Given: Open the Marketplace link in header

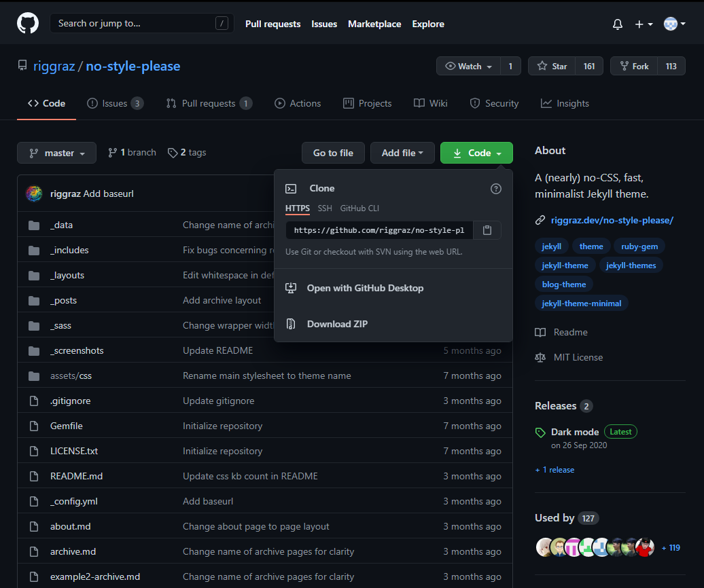Looking at the screenshot, I should (374, 24).
